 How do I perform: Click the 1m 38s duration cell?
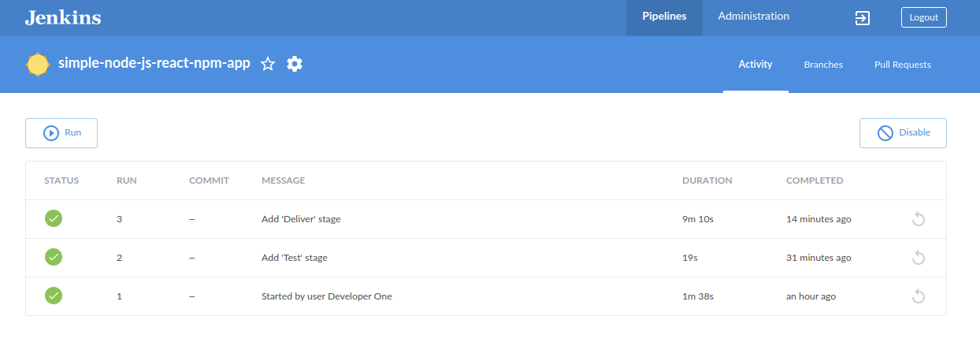tap(698, 296)
